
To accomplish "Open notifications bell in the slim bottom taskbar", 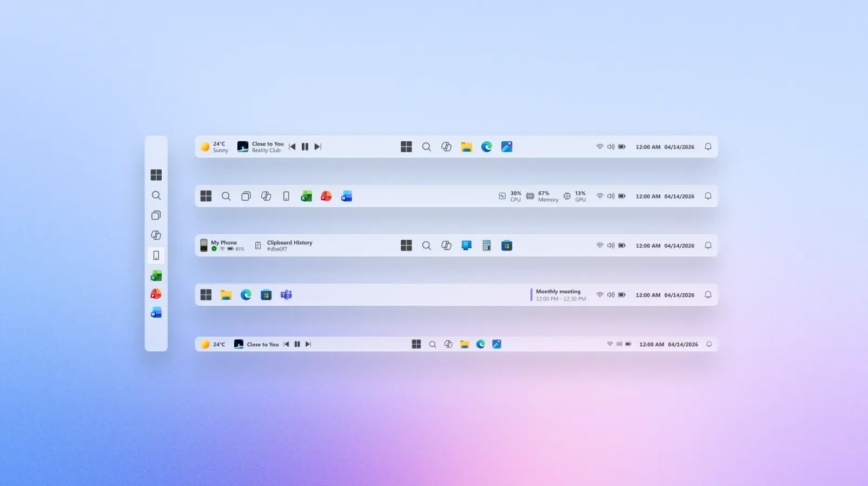I will pyautogui.click(x=709, y=344).
